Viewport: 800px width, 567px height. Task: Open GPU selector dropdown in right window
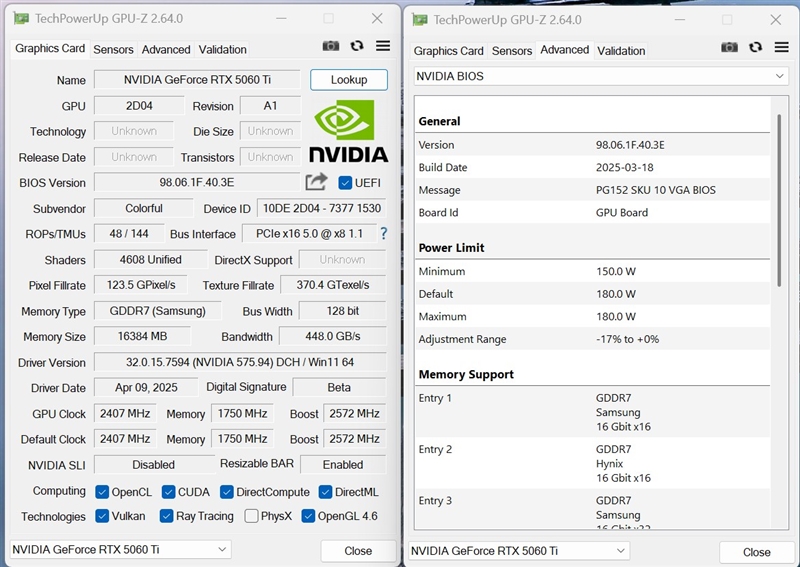[x=519, y=551]
